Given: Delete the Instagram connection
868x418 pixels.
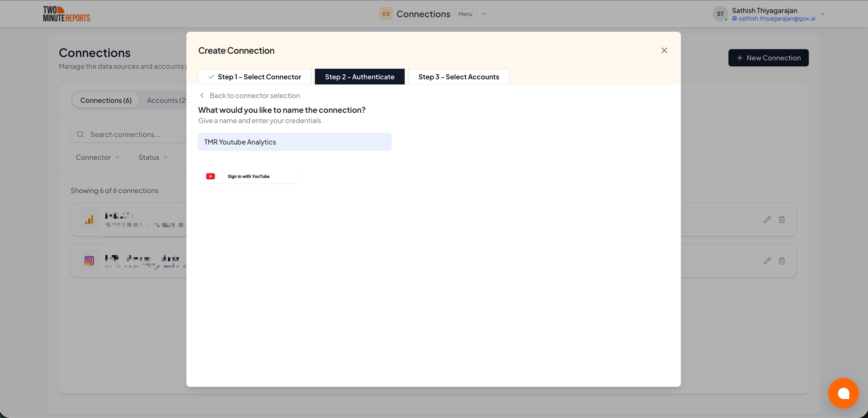Looking at the screenshot, I should (x=782, y=261).
